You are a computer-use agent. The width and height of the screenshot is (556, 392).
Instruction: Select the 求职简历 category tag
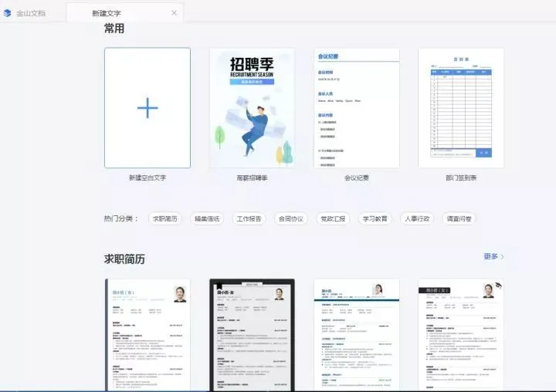(165, 218)
